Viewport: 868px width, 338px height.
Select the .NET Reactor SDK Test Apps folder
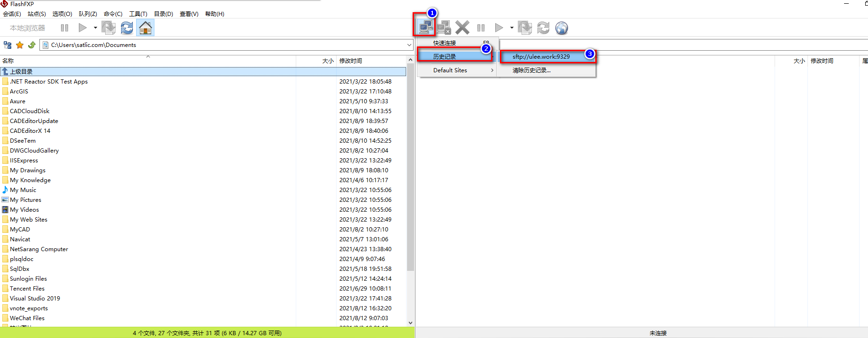point(49,82)
